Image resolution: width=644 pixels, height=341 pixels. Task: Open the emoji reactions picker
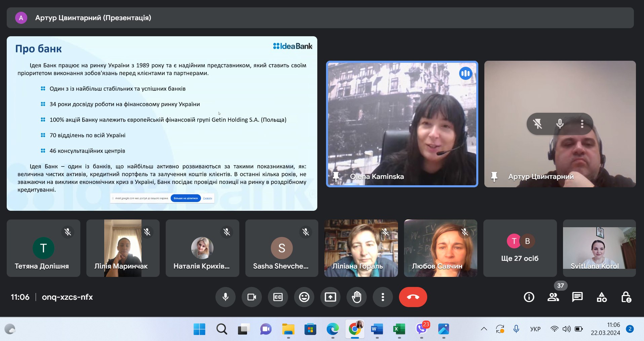(x=304, y=297)
